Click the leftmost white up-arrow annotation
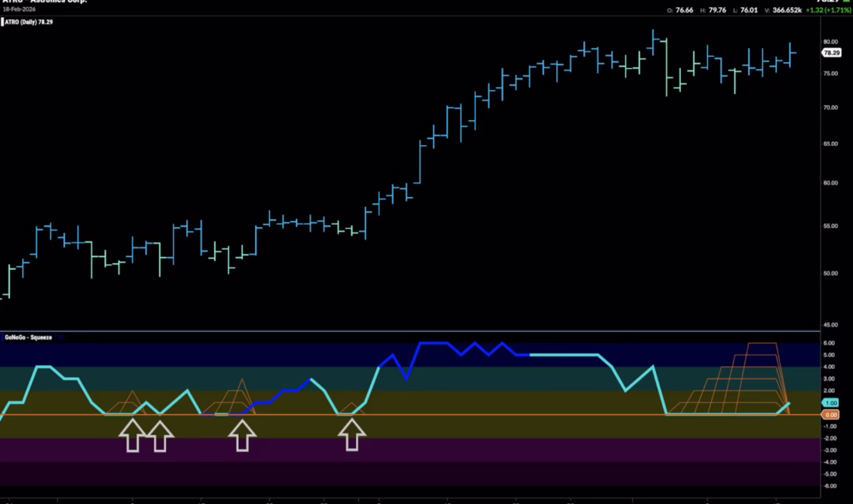Screen dimensions: 853x504 [131, 435]
